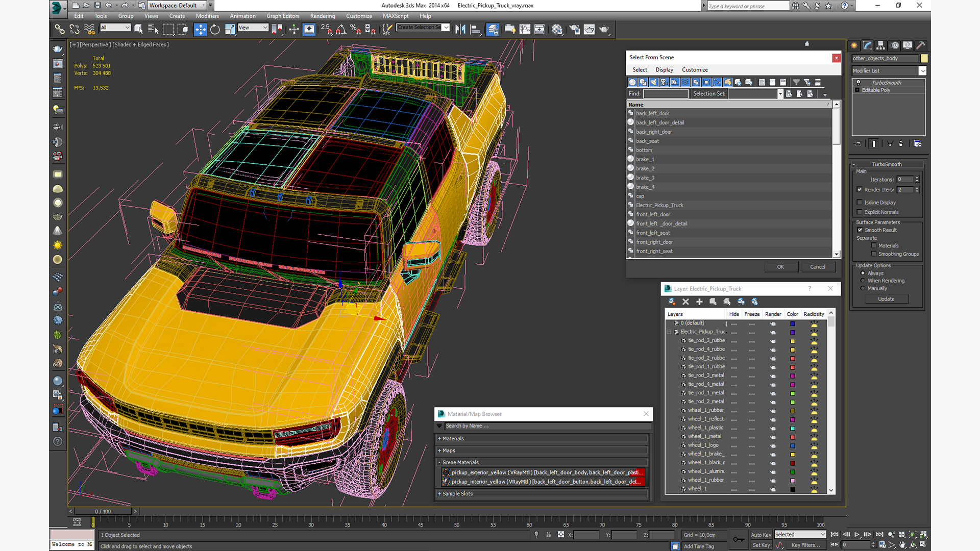
Task: Toggle Display Lights filter in Select From Scene
Action: click(x=654, y=82)
